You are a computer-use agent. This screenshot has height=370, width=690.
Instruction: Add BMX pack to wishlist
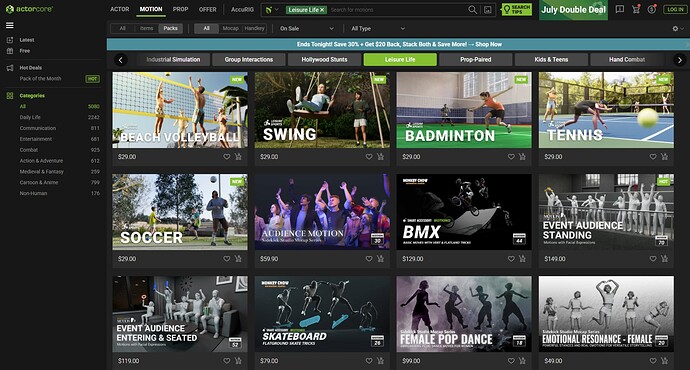(x=511, y=259)
